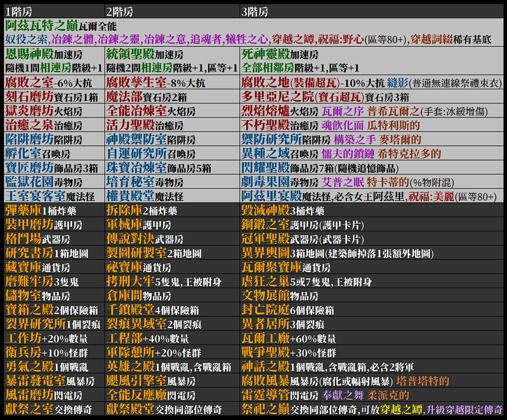Click the 2階房 column header
The height and width of the screenshot is (420, 507).
pyautogui.click(x=172, y=12)
